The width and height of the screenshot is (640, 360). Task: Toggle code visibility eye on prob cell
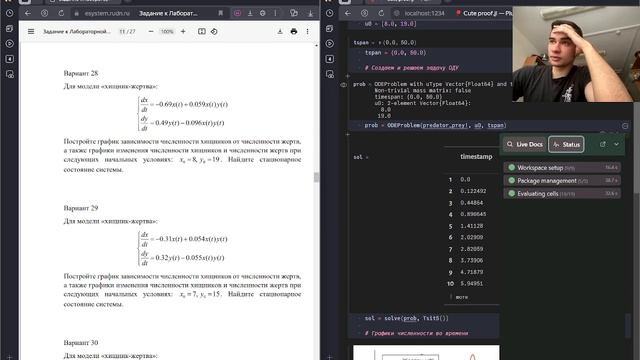coord(343,85)
